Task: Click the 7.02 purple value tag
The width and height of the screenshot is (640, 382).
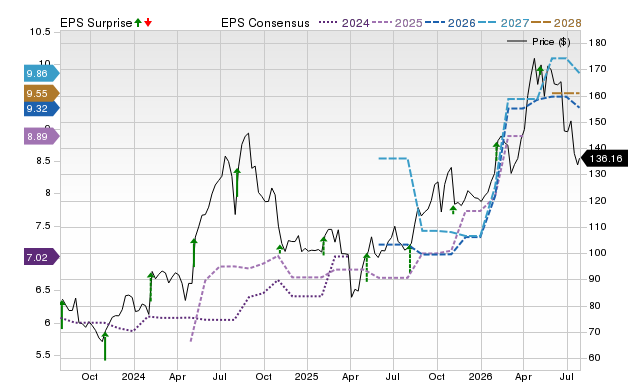Action: [42, 258]
